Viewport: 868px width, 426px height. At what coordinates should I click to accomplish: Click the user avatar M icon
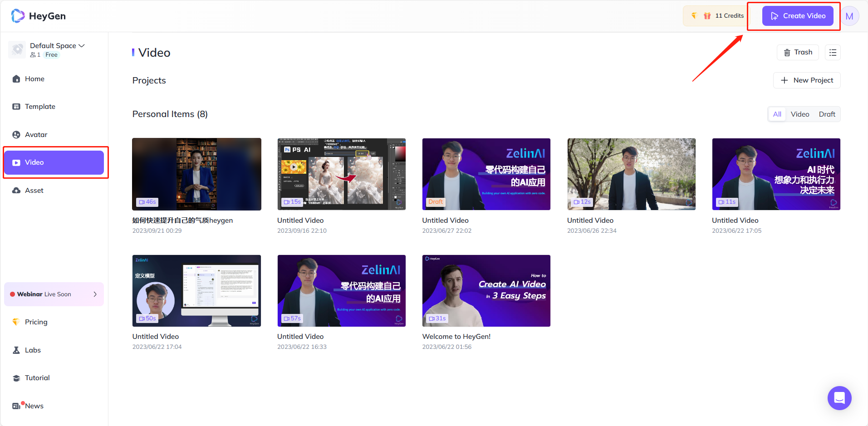[x=849, y=16]
